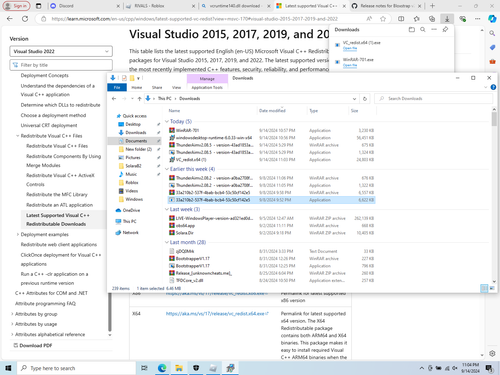Click Open file under VC_redist.x64 download
Screen dimensions: 500x375
pos(350,48)
